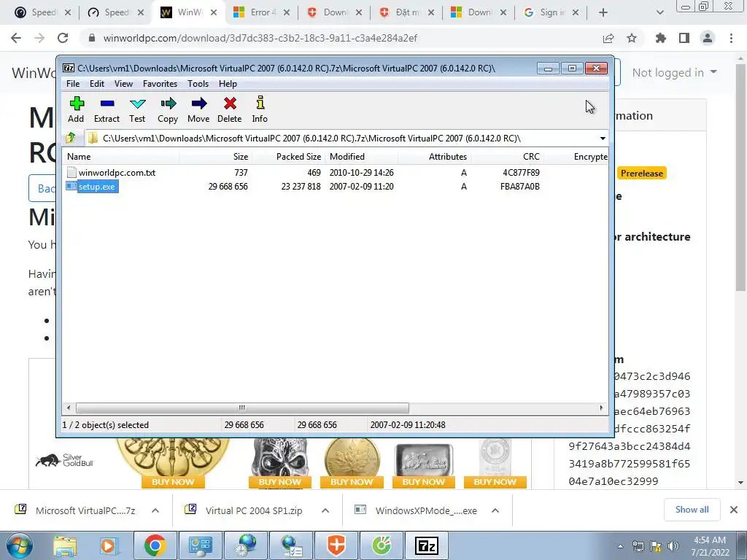Image resolution: width=747 pixels, height=560 pixels.
Task: Click the 7-Zip path input field
Action: click(341, 139)
